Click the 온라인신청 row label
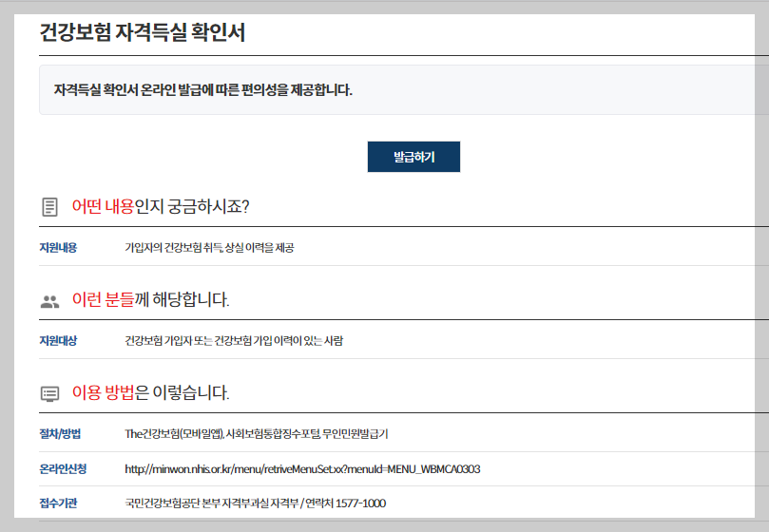The image size is (769, 532). [x=63, y=469]
